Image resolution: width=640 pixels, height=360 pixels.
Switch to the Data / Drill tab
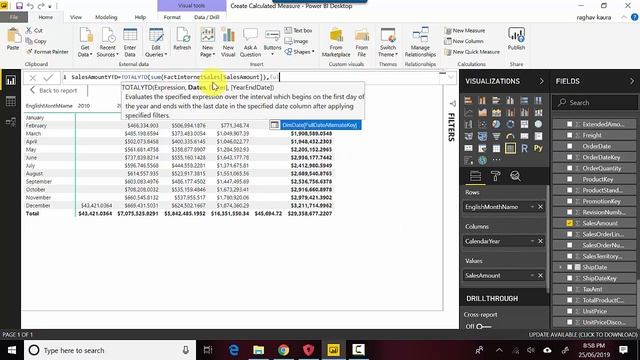coord(207,17)
